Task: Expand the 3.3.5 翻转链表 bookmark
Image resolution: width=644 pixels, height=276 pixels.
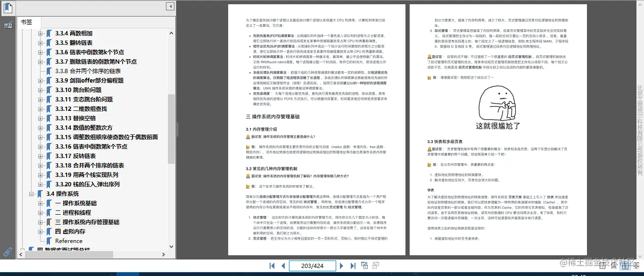Action: coord(40,43)
